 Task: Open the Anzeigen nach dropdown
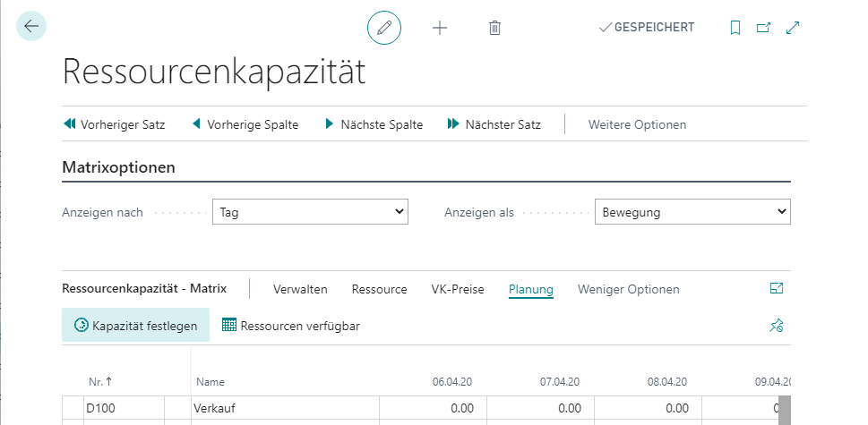310,212
